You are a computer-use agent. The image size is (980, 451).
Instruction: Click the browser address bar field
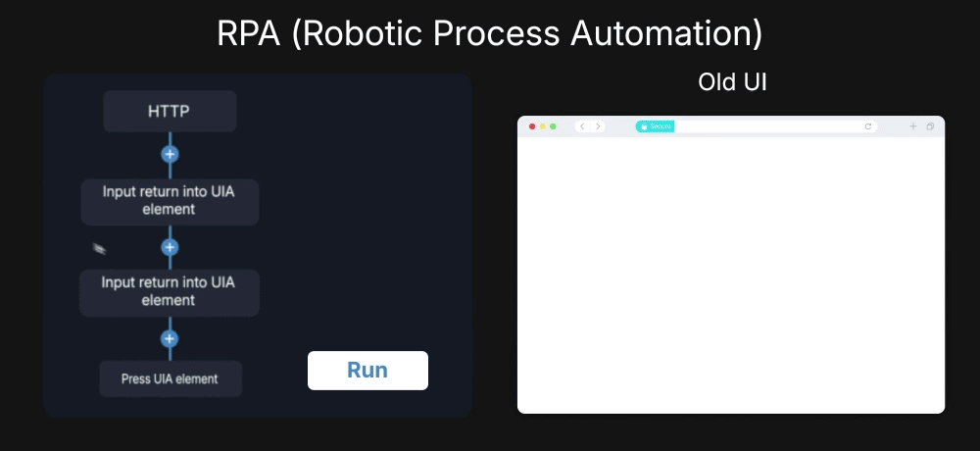click(x=764, y=126)
